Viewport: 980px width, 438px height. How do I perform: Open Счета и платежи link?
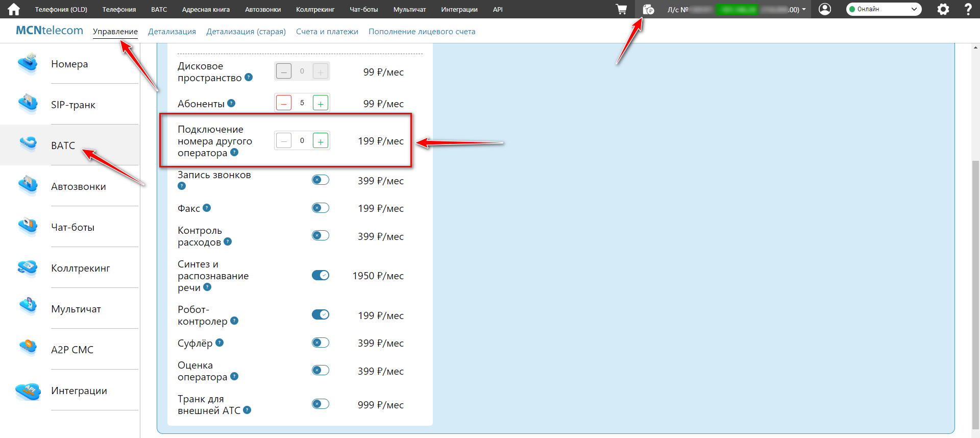tap(327, 32)
